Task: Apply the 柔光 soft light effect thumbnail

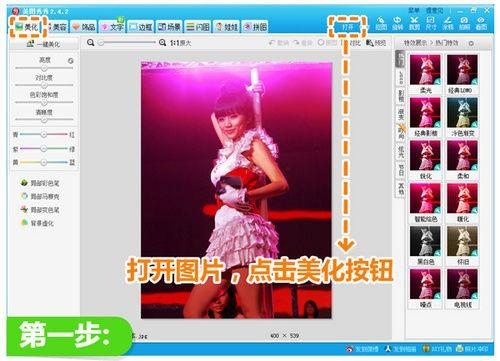Action: (x=425, y=70)
